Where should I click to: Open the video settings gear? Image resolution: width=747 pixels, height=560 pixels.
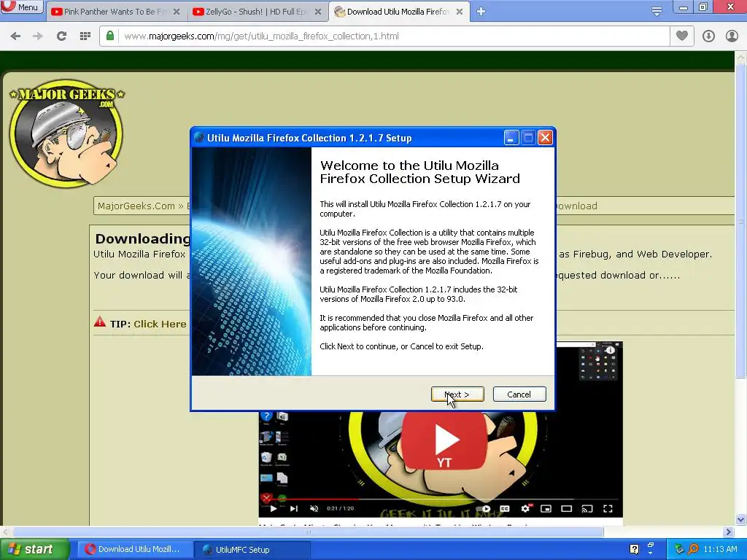click(x=525, y=508)
